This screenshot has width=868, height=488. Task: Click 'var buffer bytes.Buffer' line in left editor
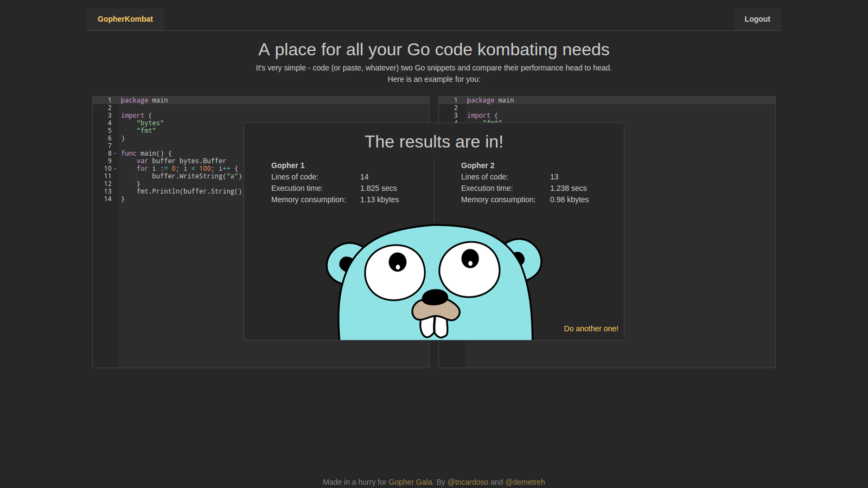181,161
